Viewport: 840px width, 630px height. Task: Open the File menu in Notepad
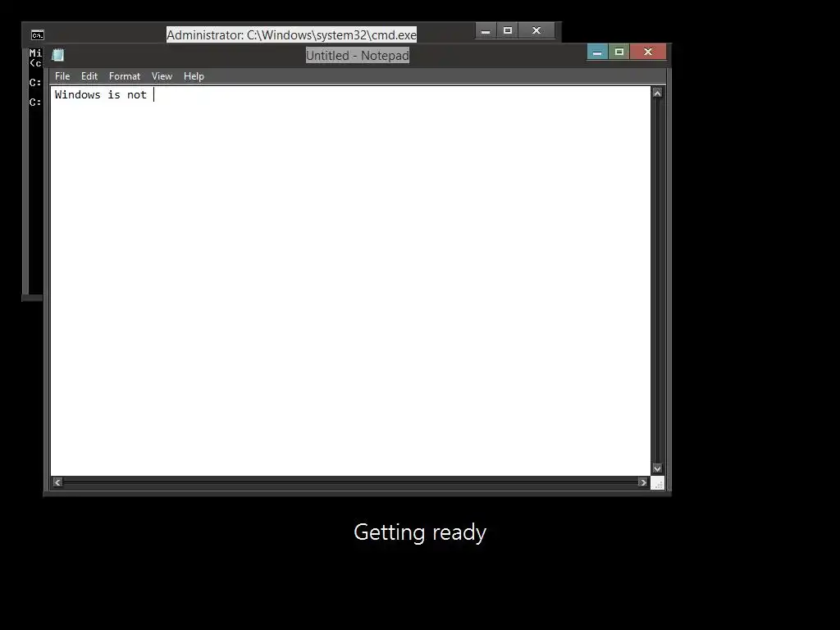click(x=62, y=76)
